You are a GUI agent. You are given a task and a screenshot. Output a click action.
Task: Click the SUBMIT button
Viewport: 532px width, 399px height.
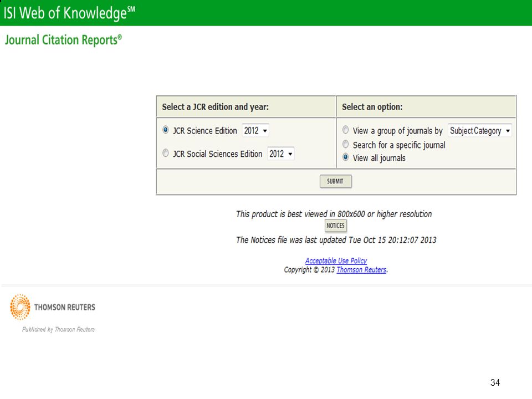[335, 181]
